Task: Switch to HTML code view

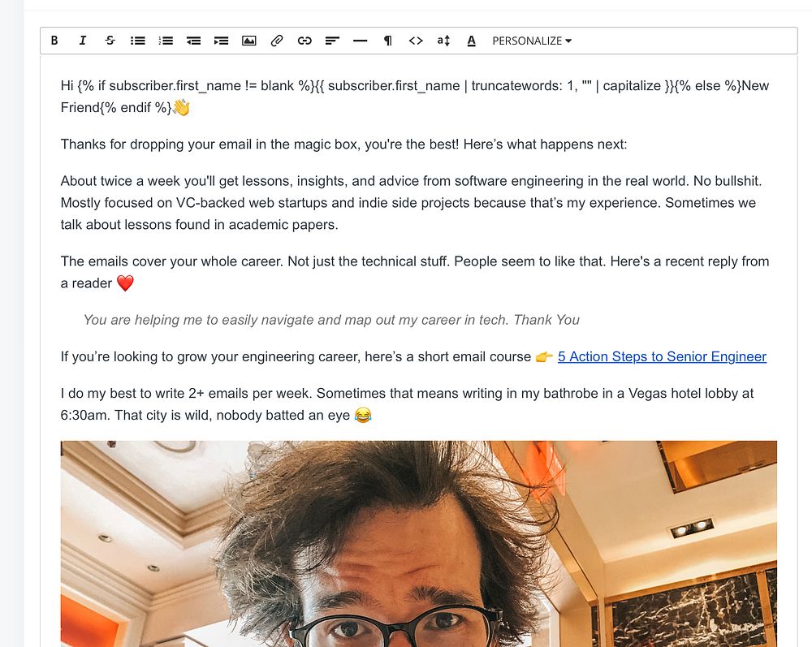Action: [x=416, y=41]
